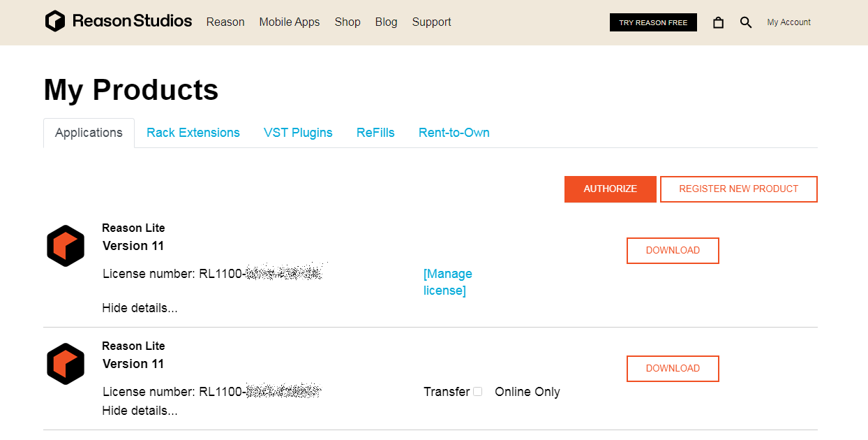Switch to the Rack Extensions tab
Image resolution: width=868 pixels, height=440 pixels.
pos(193,133)
